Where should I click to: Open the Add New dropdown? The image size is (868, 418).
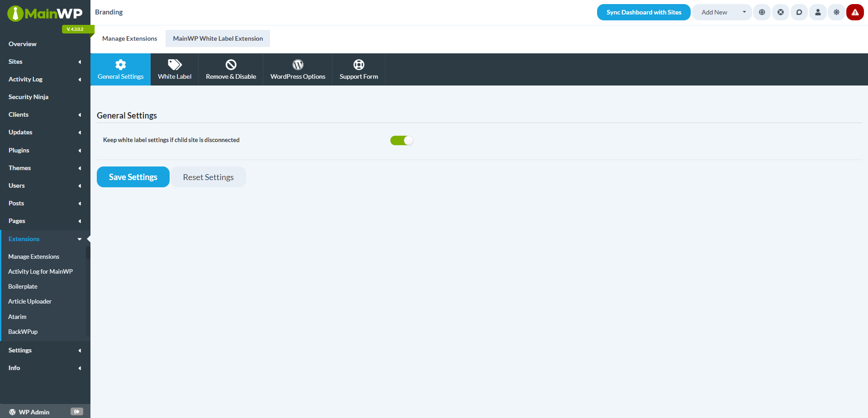click(x=722, y=12)
